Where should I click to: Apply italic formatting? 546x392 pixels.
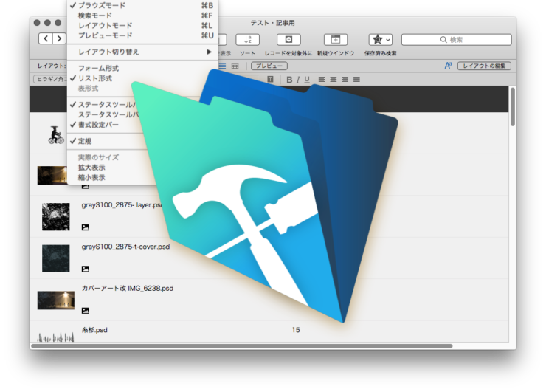point(298,80)
